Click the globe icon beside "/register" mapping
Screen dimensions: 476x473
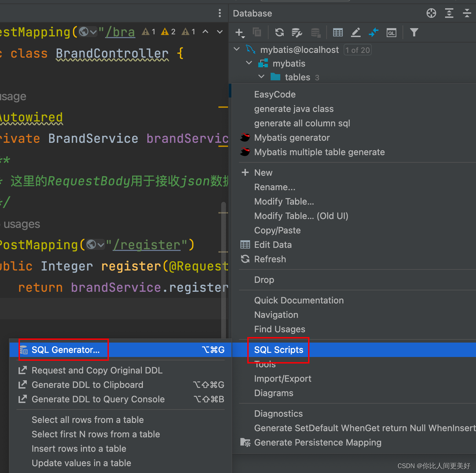pyautogui.click(x=91, y=244)
